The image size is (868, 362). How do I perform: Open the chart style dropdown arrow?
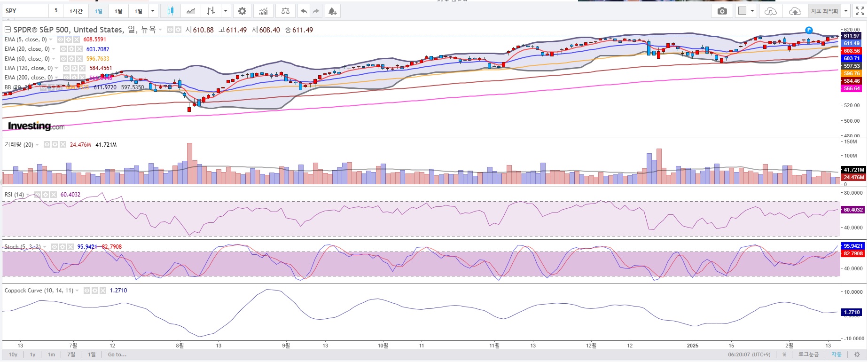[x=226, y=11]
